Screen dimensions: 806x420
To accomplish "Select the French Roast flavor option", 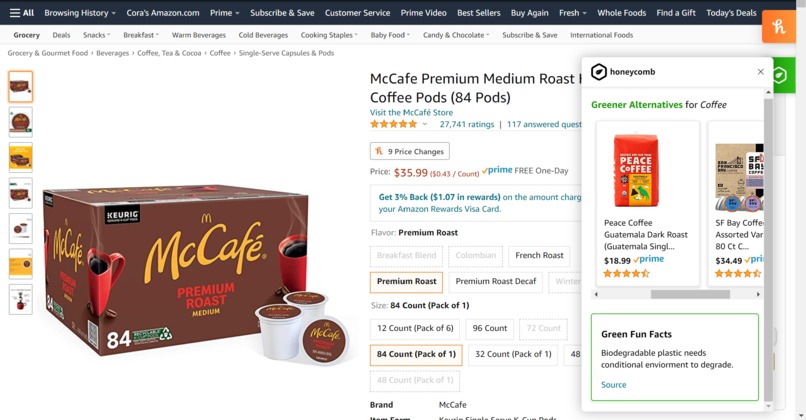I will tap(539, 255).
